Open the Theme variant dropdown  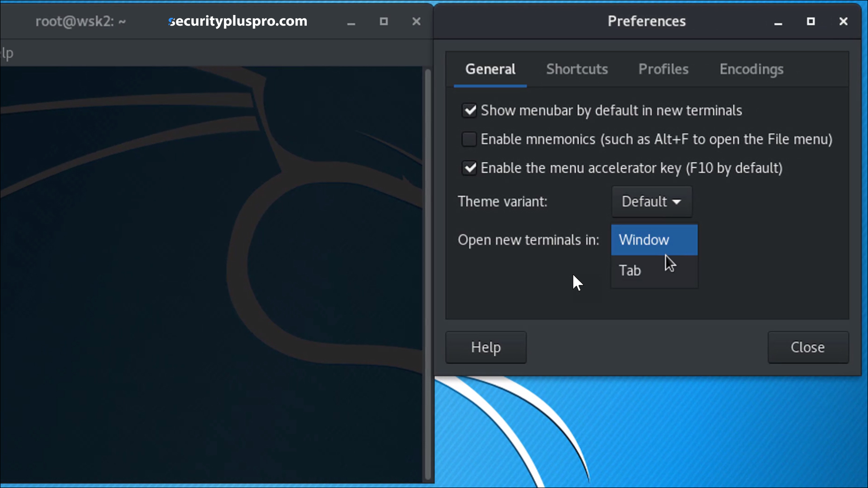(x=651, y=201)
